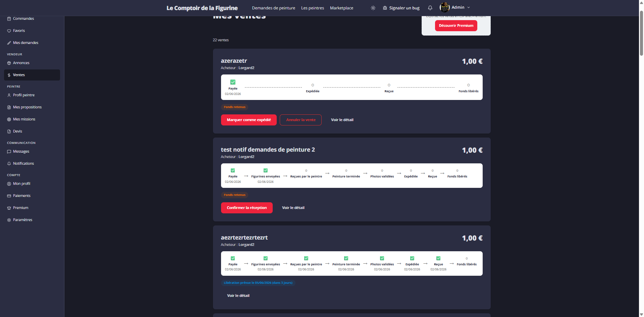Click the Ventes dollar icon
644x317 pixels.
(9, 75)
